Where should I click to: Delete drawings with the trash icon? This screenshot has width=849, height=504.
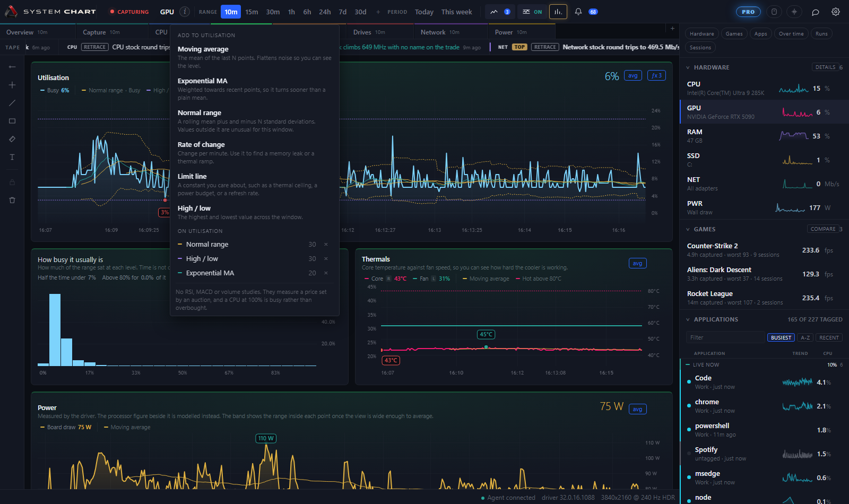coord(12,200)
